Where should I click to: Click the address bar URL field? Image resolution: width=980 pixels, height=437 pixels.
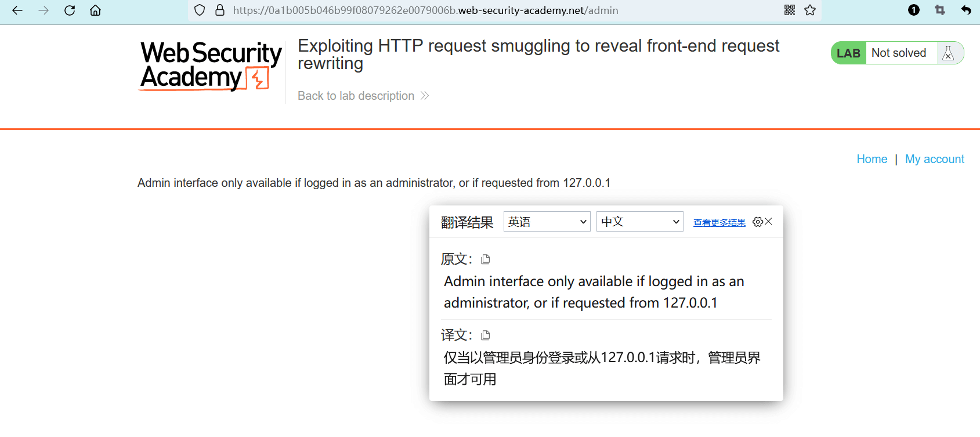[x=425, y=10]
